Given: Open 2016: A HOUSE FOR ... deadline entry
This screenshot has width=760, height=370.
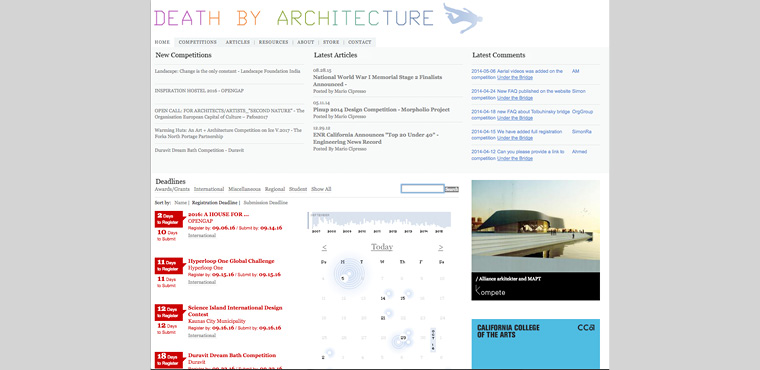Looking at the screenshot, I should [x=218, y=214].
